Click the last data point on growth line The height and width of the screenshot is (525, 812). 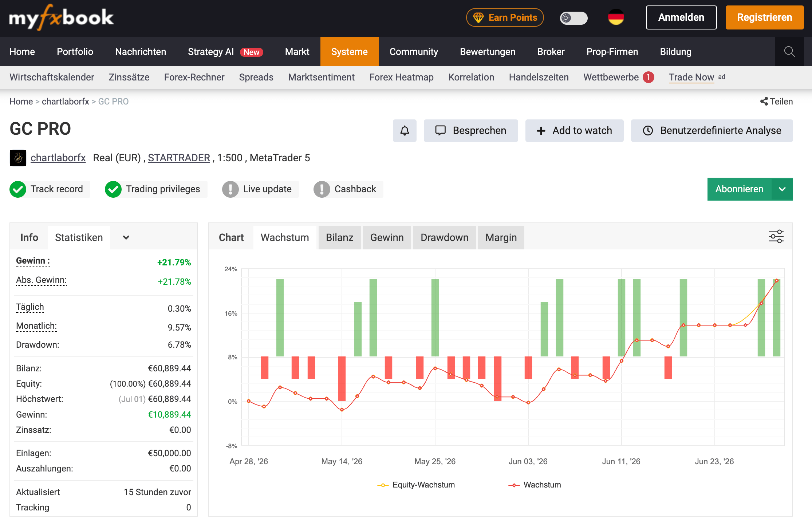777,281
